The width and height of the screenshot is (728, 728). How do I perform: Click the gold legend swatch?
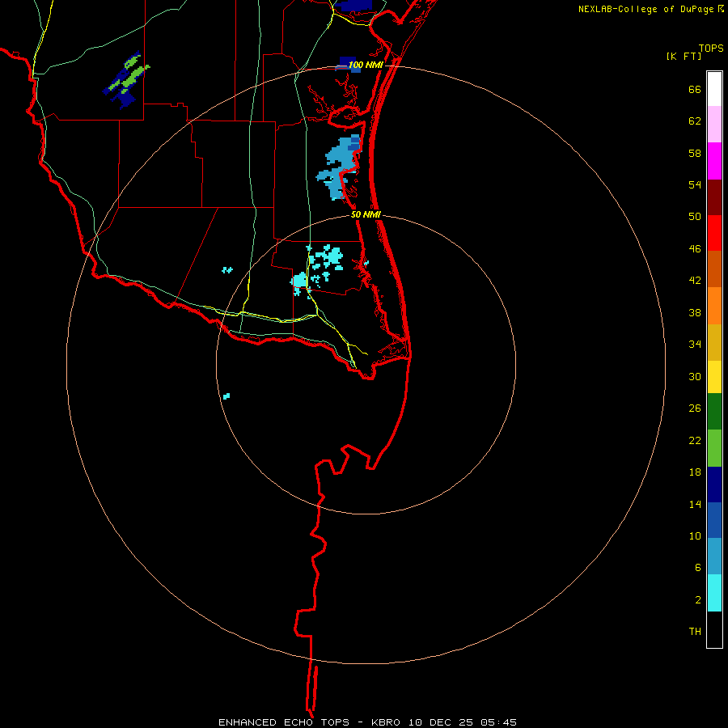pos(714,342)
